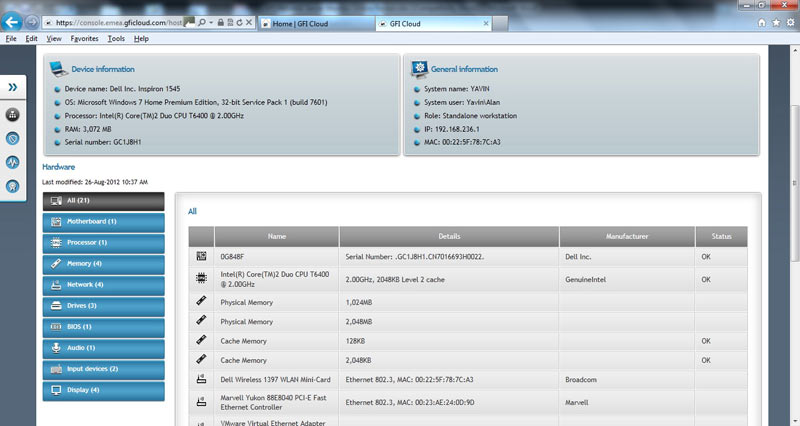The width and height of the screenshot is (800, 426).
Task: Open the Help menu
Action: tap(141, 39)
